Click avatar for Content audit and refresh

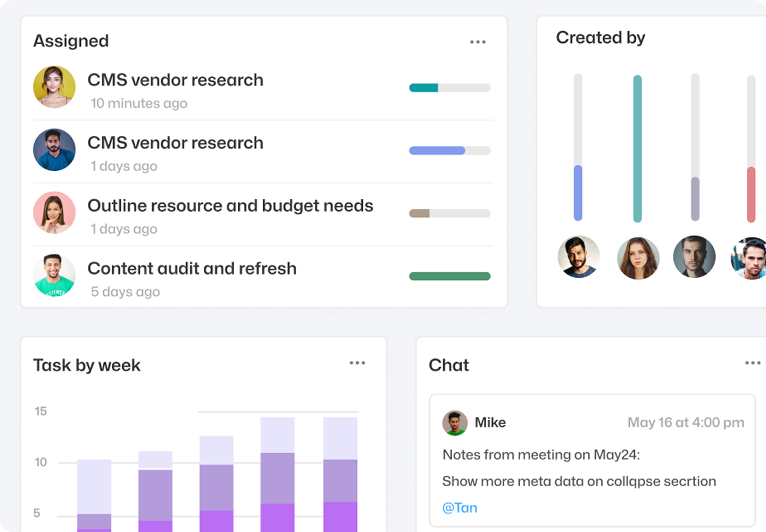pyautogui.click(x=54, y=275)
